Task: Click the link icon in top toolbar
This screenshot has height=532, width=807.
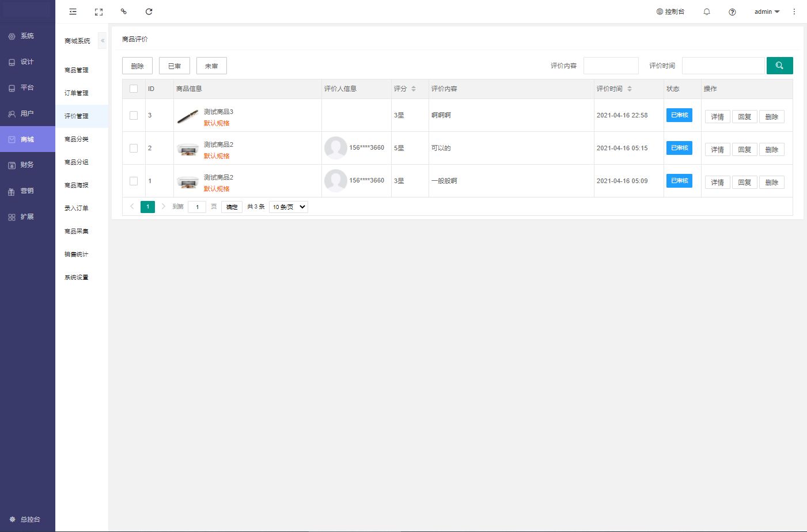Action: [x=123, y=12]
